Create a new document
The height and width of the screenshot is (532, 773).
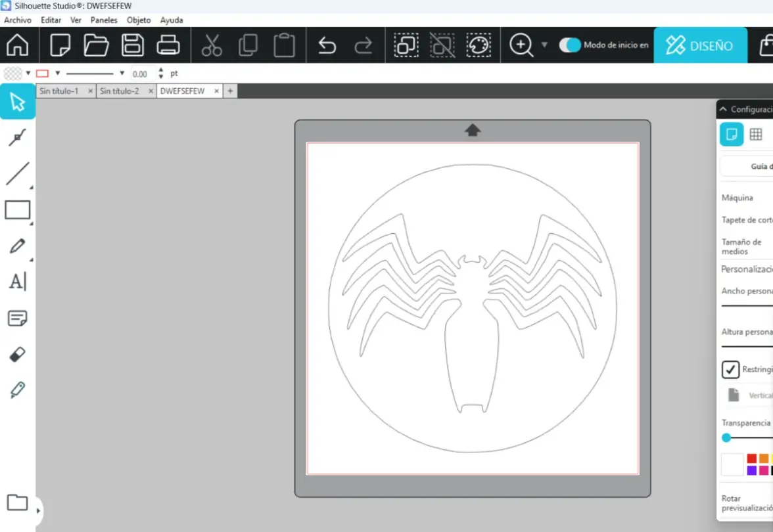[60, 45]
